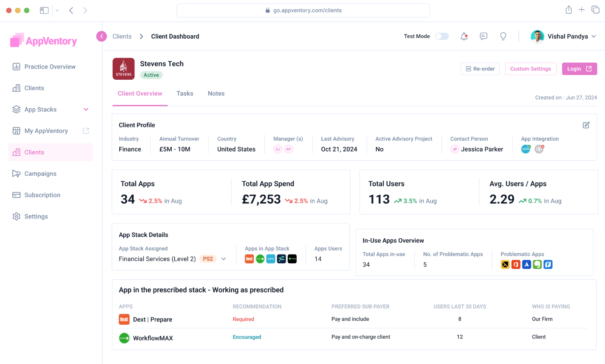
Task: Open the App Stack Assigned dropdown
Action: coord(224,259)
